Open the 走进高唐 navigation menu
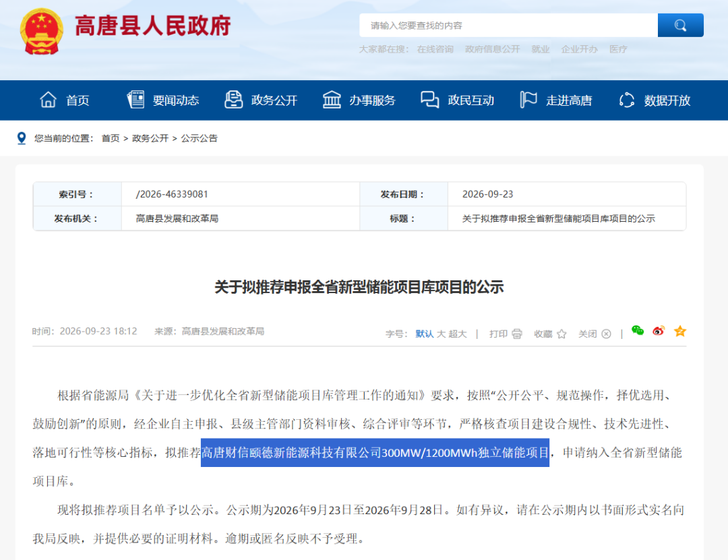Viewport: 728px width, 560px height. click(x=569, y=100)
